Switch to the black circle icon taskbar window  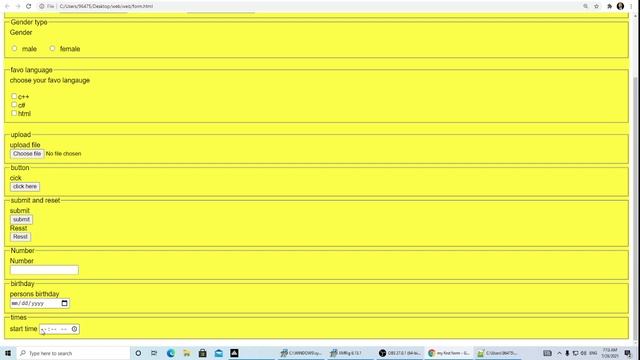coord(399,353)
